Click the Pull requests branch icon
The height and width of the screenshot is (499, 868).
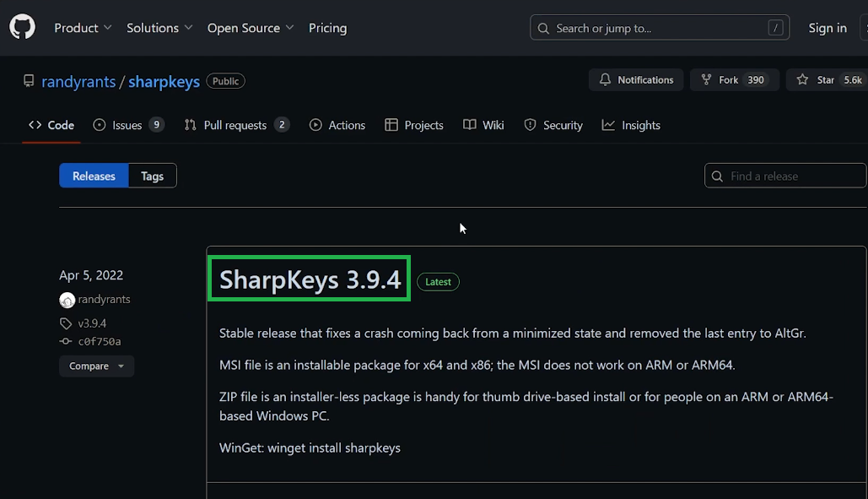tap(191, 125)
